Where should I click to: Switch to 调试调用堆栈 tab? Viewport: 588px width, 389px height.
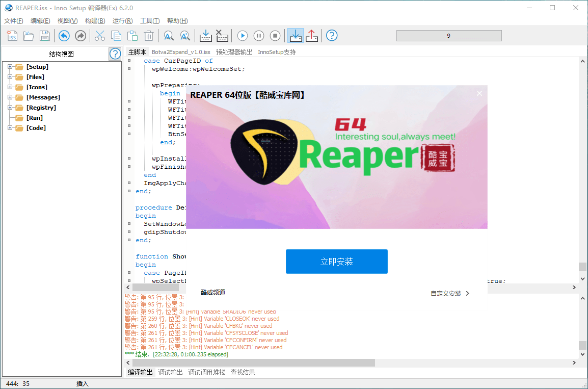(207, 372)
